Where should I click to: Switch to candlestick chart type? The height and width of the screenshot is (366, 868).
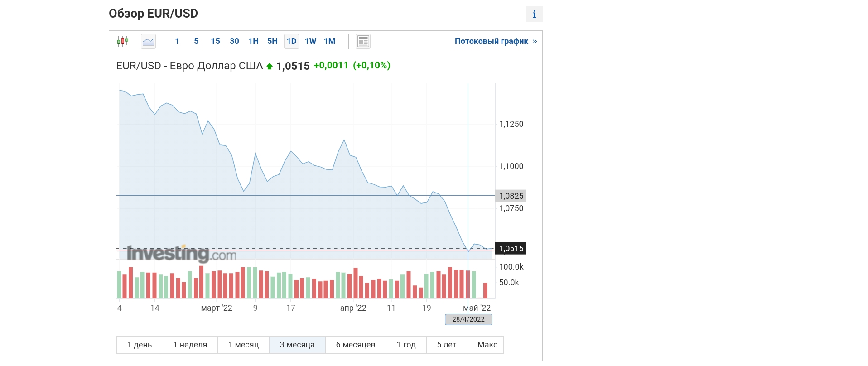click(x=123, y=41)
